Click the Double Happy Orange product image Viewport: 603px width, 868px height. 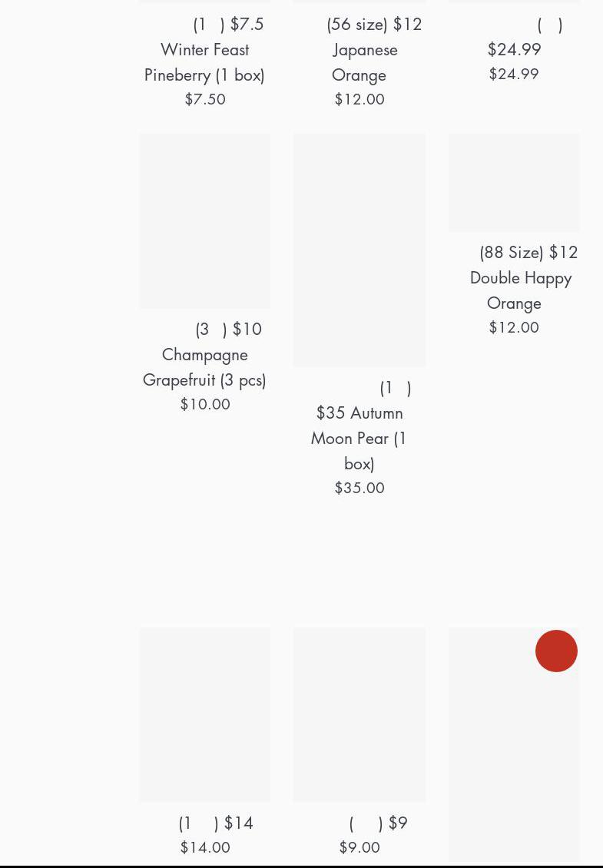514,183
